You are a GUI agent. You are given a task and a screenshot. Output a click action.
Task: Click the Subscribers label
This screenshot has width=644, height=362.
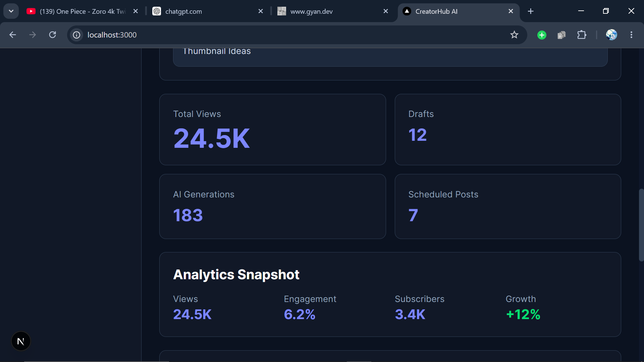420,299
